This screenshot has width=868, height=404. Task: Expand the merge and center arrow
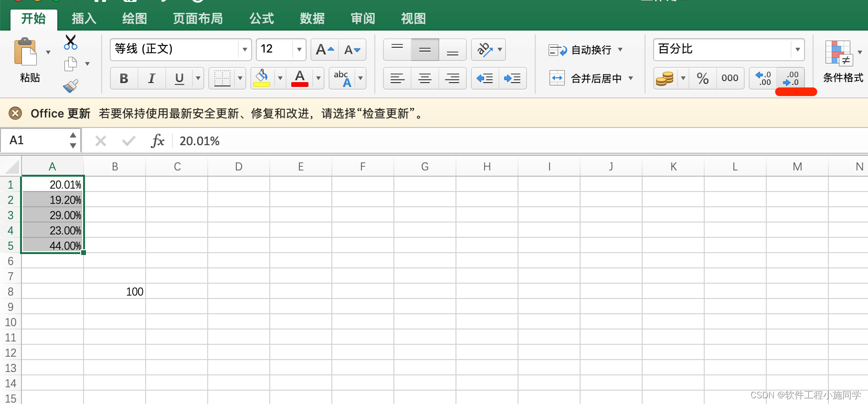click(631, 78)
